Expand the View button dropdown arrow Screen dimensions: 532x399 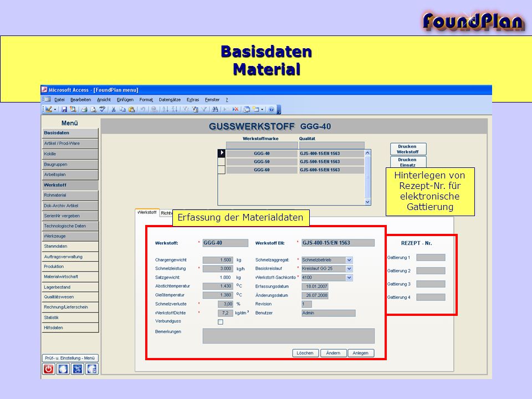pos(55,109)
